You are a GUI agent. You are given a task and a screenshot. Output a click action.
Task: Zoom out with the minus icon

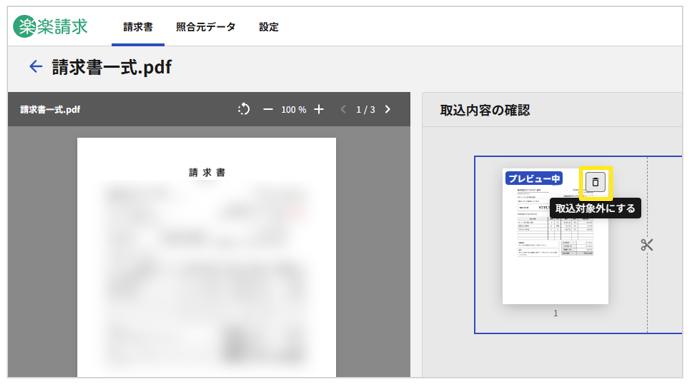tap(268, 109)
